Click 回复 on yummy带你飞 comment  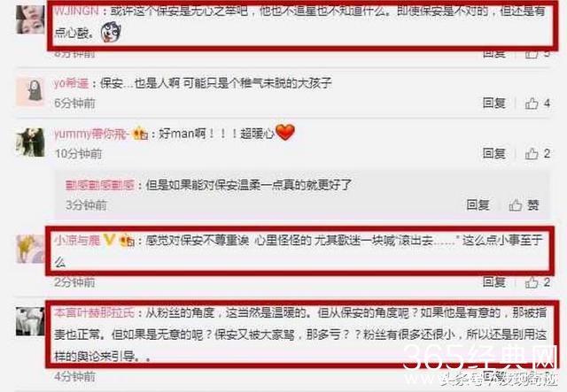[494, 154]
